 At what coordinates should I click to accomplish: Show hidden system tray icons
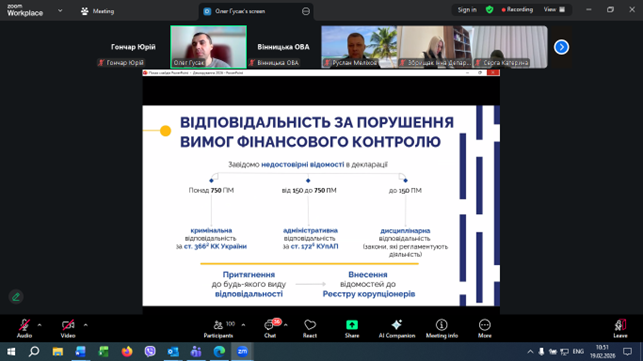(x=530, y=352)
